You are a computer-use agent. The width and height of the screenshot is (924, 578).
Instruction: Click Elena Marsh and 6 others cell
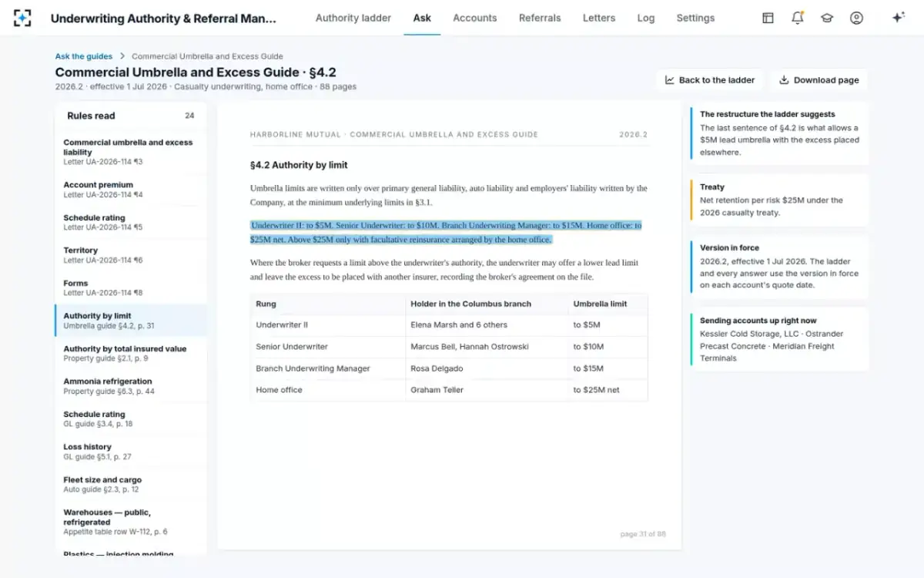pyautogui.click(x=488, y=325)
